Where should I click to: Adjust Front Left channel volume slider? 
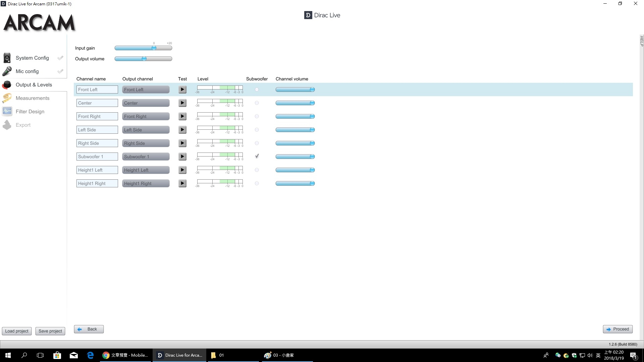click(295, 89)
